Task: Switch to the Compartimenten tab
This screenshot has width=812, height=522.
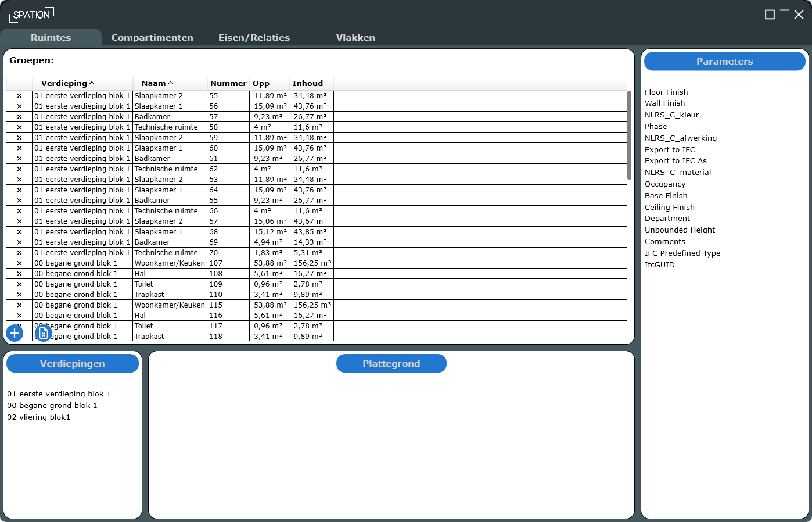Action: coord(152,37)
